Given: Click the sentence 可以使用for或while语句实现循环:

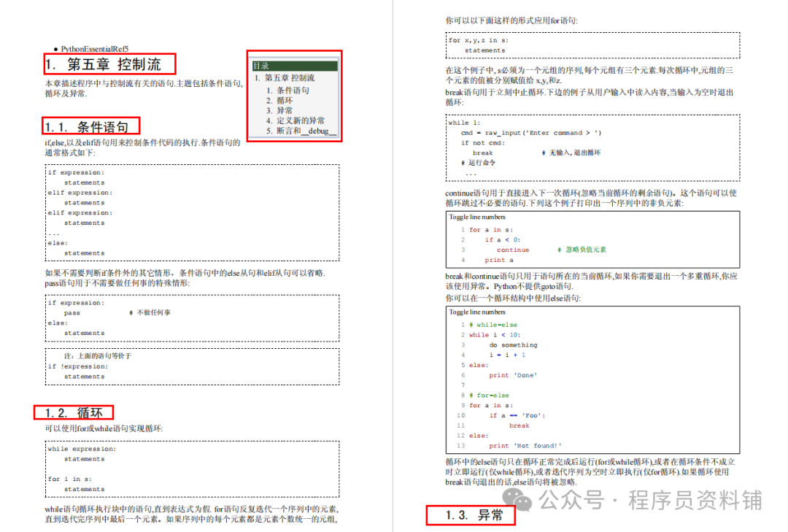Looking at the screenshot, I should click(x=104, y=428).
